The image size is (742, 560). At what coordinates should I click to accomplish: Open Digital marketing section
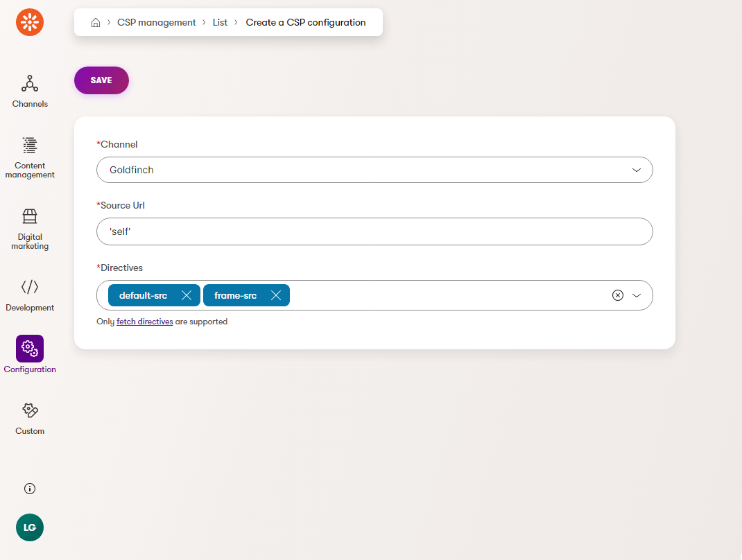[x=30, y=229]
